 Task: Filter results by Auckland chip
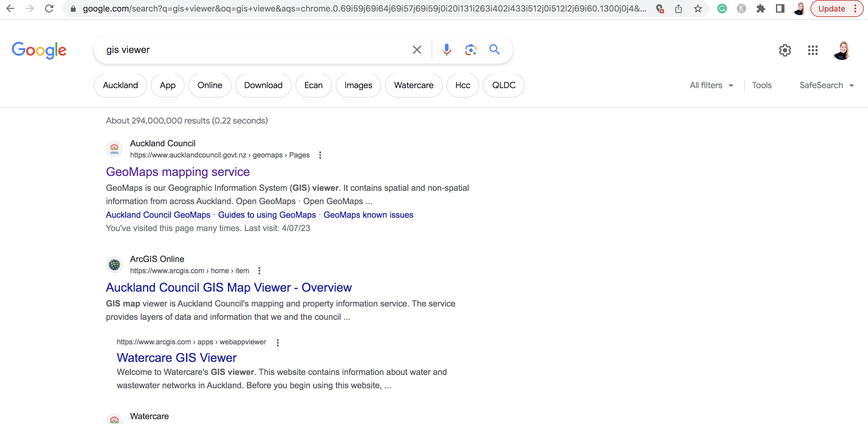pos(120,85)
